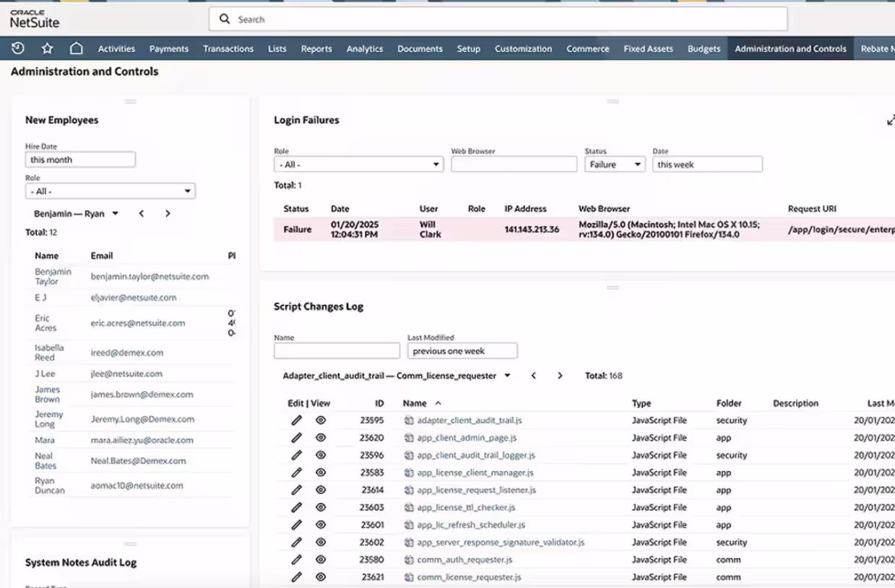Open the Transactions menu
This screenshot has width=895, height=588.
tap(228, 48)
